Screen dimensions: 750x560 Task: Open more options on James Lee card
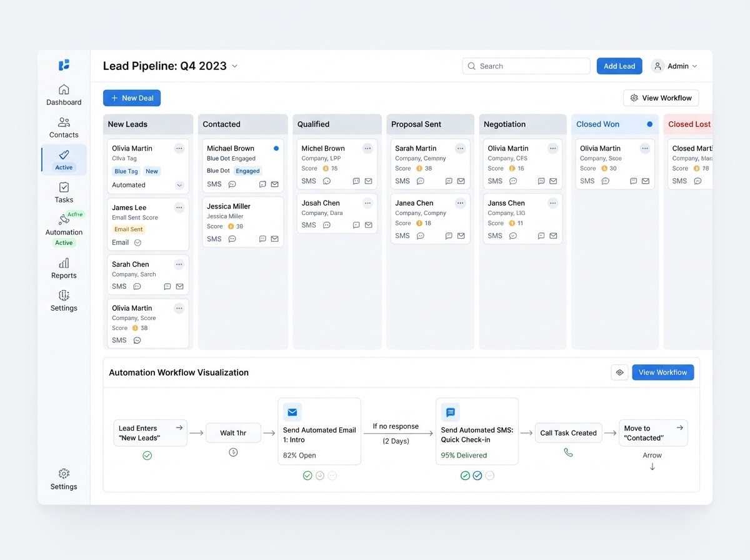(x=179, y=207)
